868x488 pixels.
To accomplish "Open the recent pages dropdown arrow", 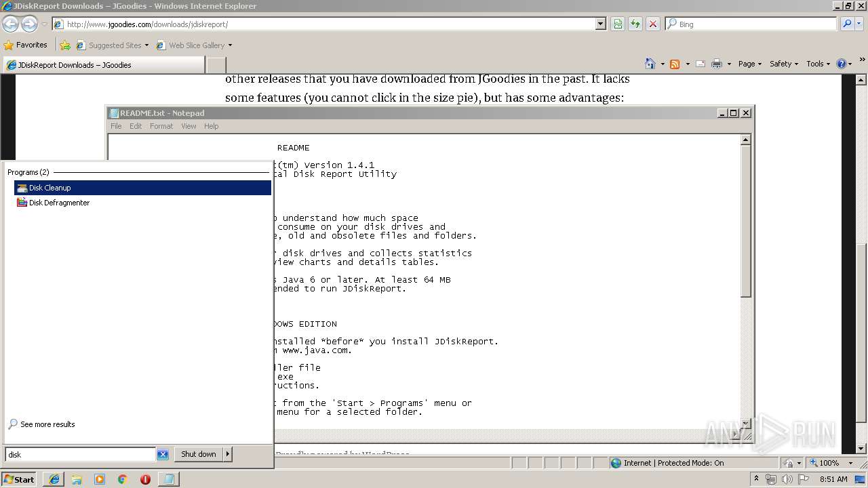I will [44, 24].
